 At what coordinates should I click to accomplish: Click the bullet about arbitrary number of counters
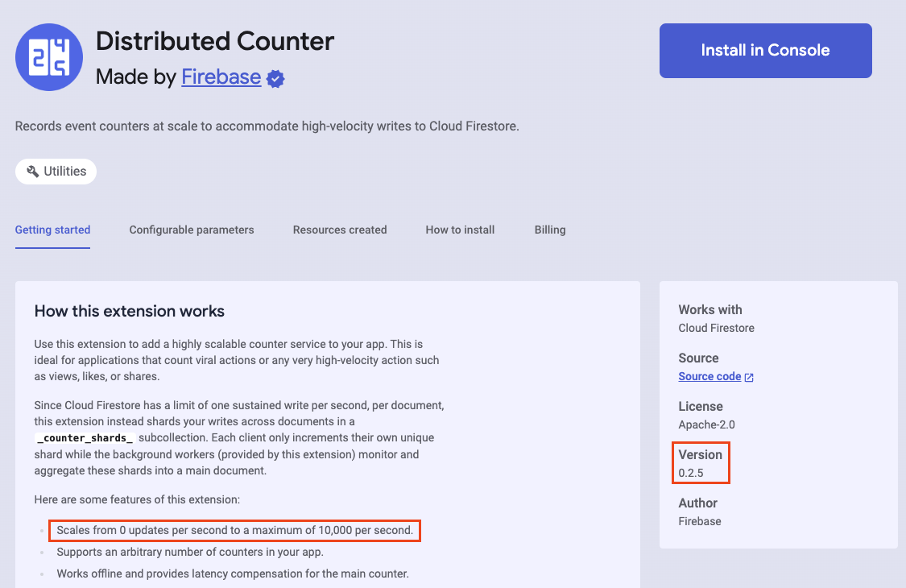click(190, 552)
